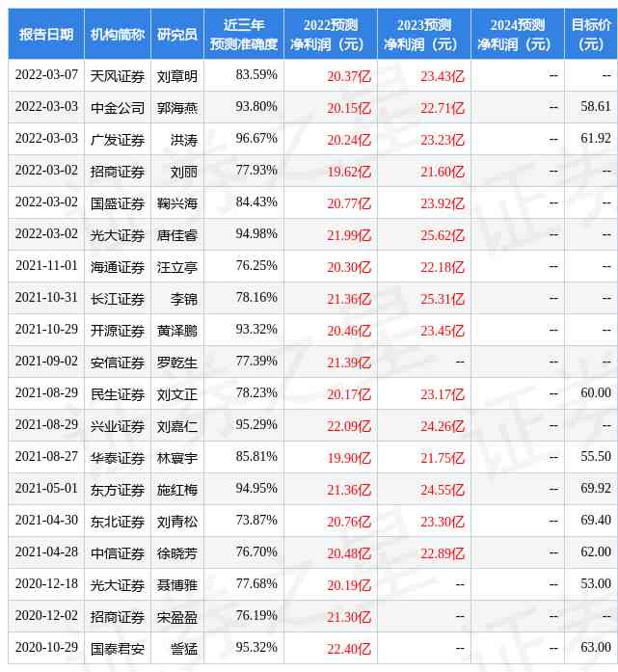Click target price 53.00
This screenshot has width=618, height=672.
595,584
